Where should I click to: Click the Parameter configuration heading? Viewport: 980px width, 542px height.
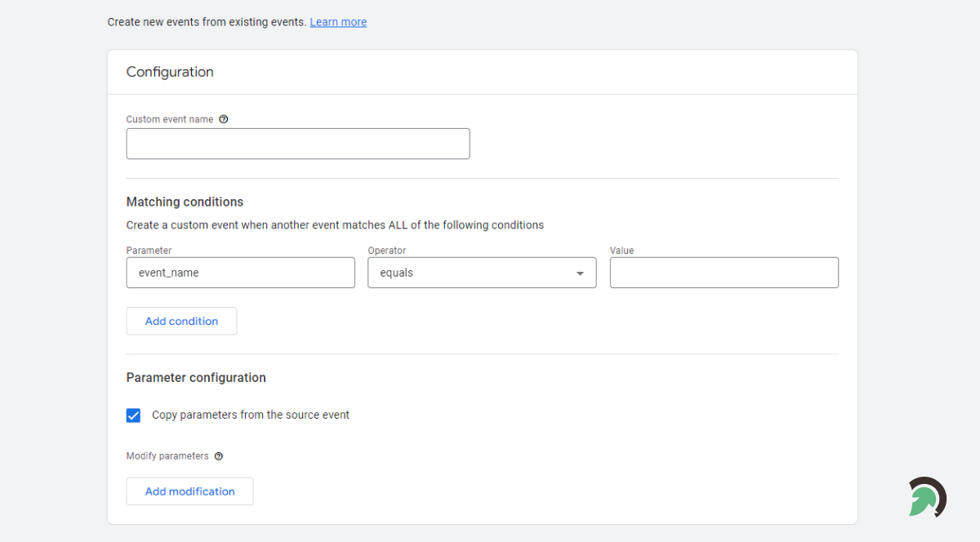[196, 378]
